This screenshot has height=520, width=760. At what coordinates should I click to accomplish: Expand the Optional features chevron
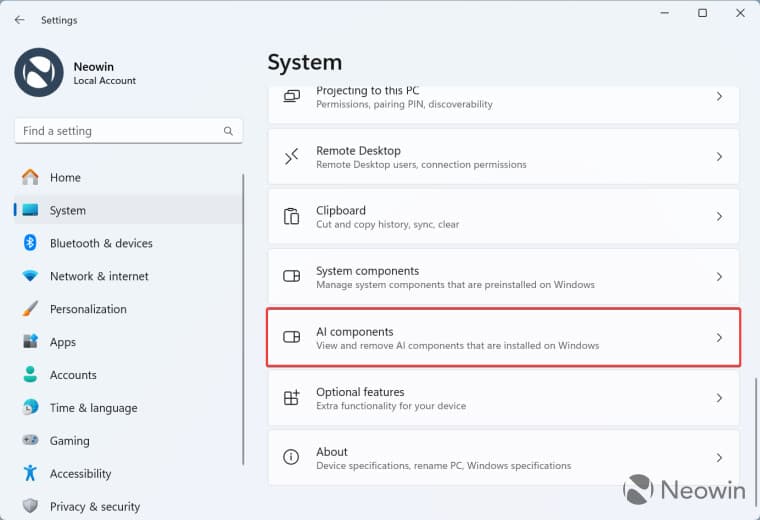(719, 398)
